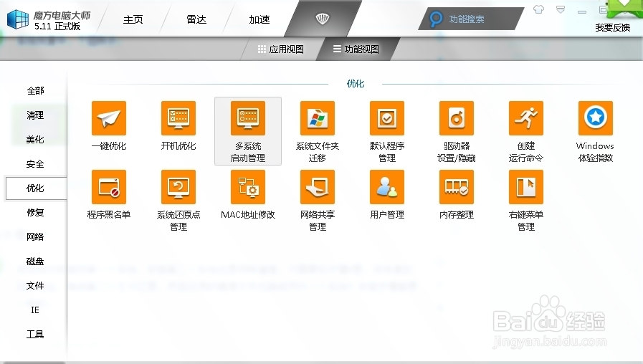Open the 用户管理 people icon
The height and width of the screenshot is (364, 643).
tap(387, 187)
